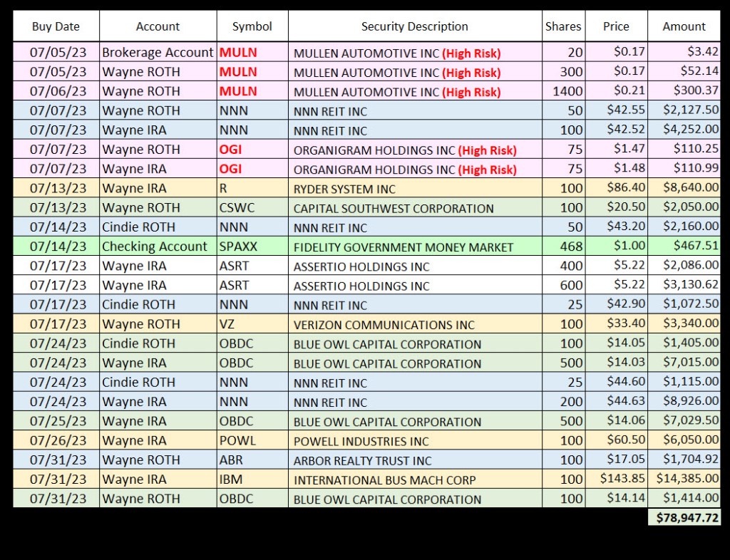Click the Amount column header
Screen dimensions: 730x560
coord(684,26)
